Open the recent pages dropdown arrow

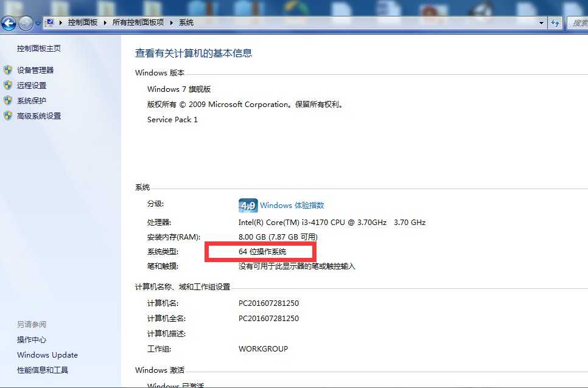pos(38,23)
